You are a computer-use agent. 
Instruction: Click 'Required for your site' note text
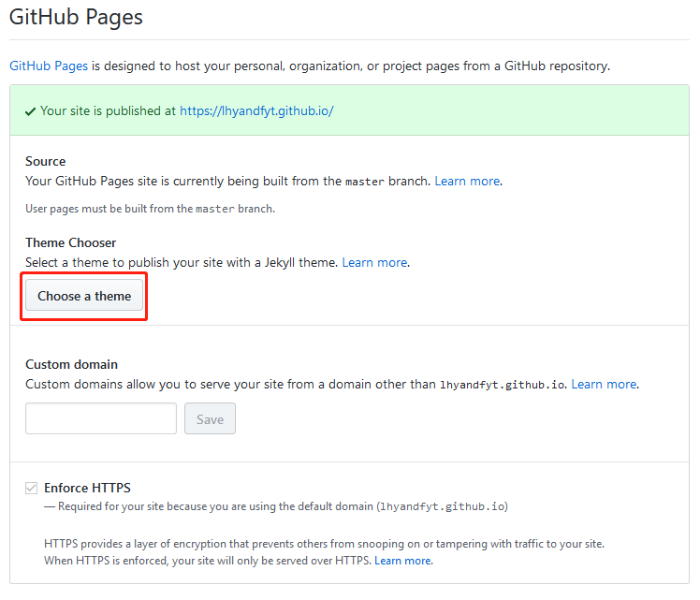tap(276, 506)
